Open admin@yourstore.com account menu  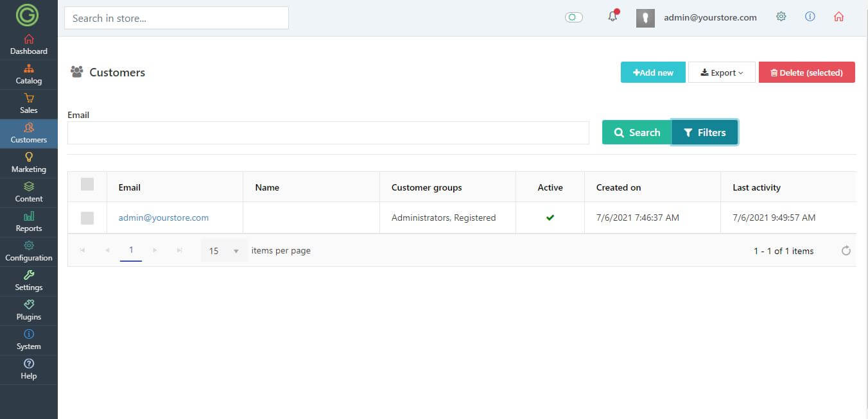tap(710, 17)
